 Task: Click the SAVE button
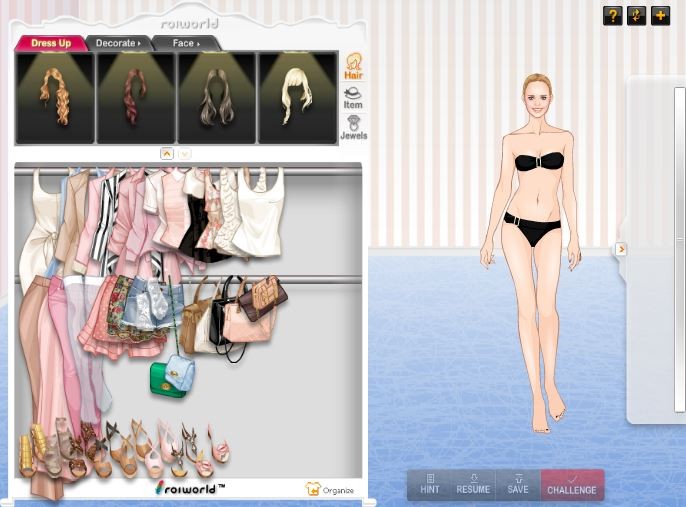(517, 484)
